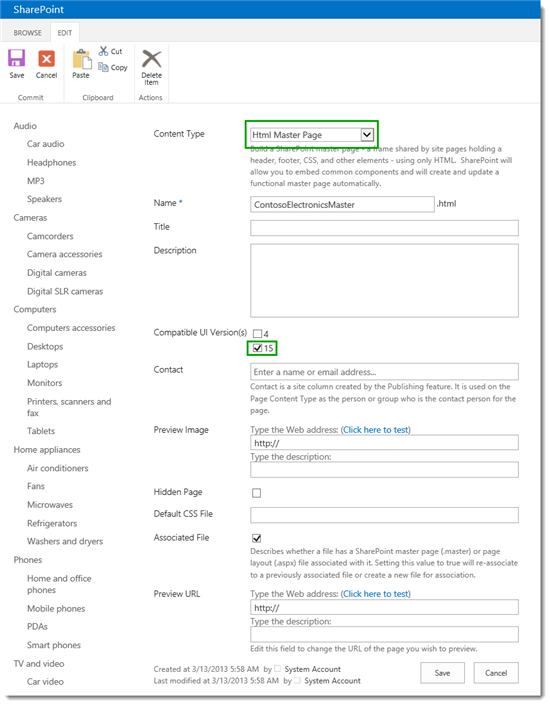Open Home appliances navigation category
This screenshot has height=705, width=550.
tap(47, 450)
